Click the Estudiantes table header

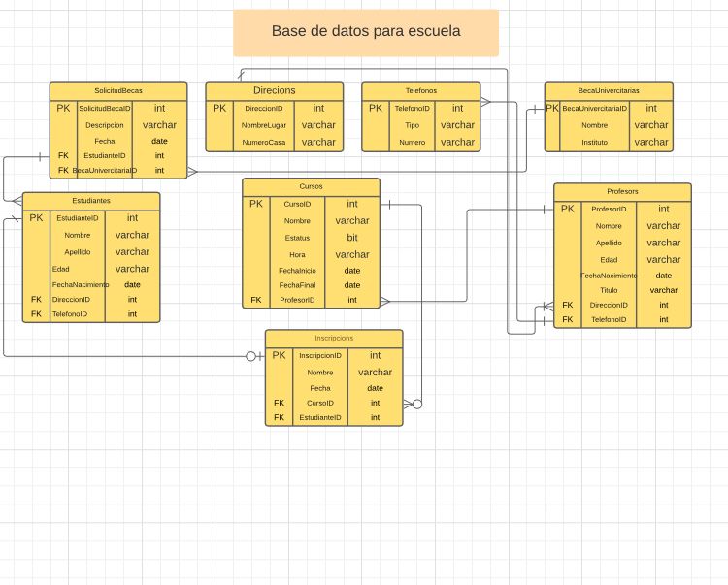pyautogui.click(x=91, y=200)
